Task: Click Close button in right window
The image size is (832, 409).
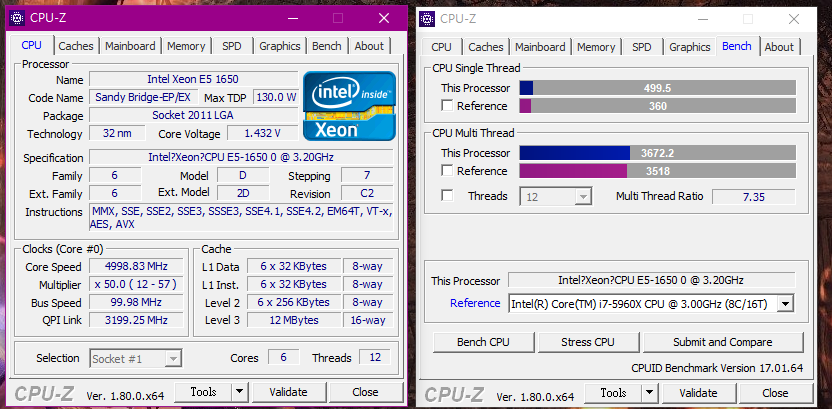Action: click(x=775, y=393)
